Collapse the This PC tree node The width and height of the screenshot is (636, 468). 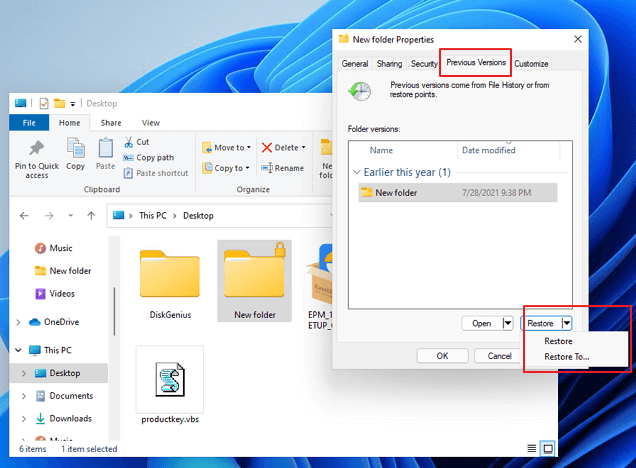pyautogui.click(x=18, y=350)
